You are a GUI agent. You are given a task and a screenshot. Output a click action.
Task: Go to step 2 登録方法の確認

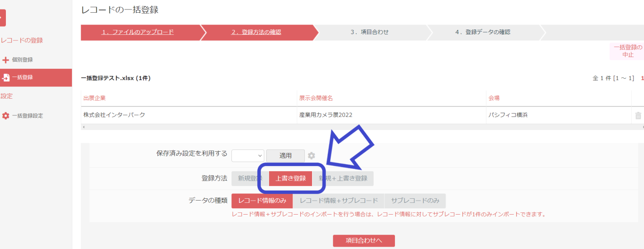[256, 32]
